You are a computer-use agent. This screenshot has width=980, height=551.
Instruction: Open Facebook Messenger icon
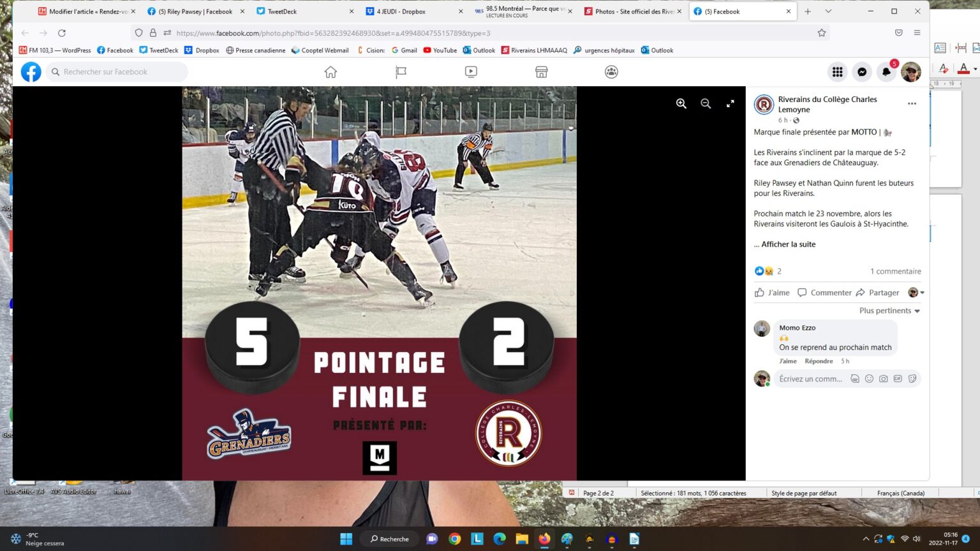pos(862,72)
